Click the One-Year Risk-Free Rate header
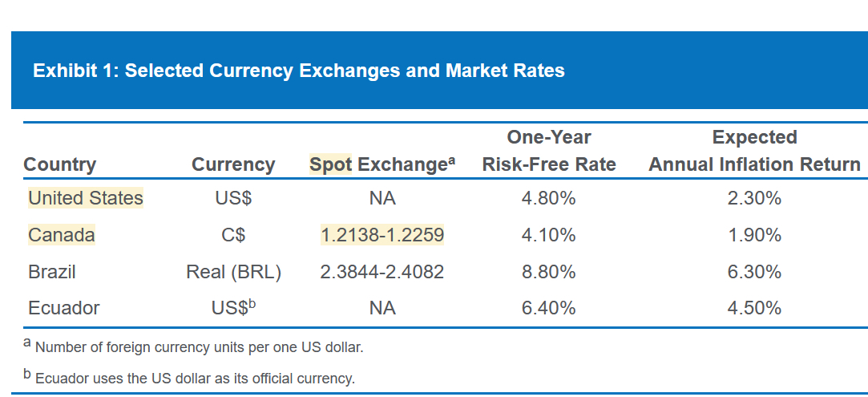The height and width of the screenshot is (397, 868). tap(549, 151)
